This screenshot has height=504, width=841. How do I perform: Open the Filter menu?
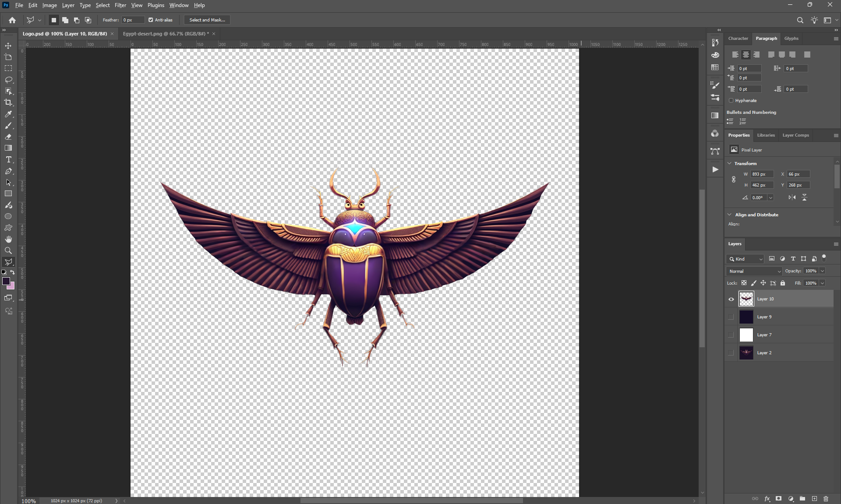(x=120, y=5)
